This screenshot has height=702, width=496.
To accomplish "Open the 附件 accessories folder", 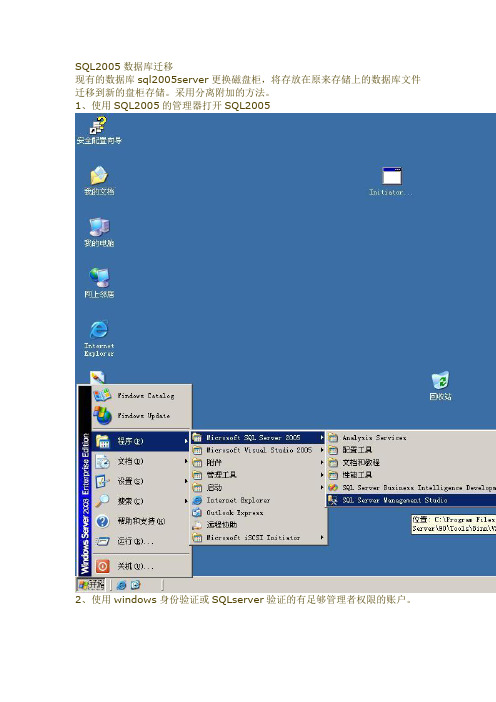I will pyautogui.click(x=258, y=462).
